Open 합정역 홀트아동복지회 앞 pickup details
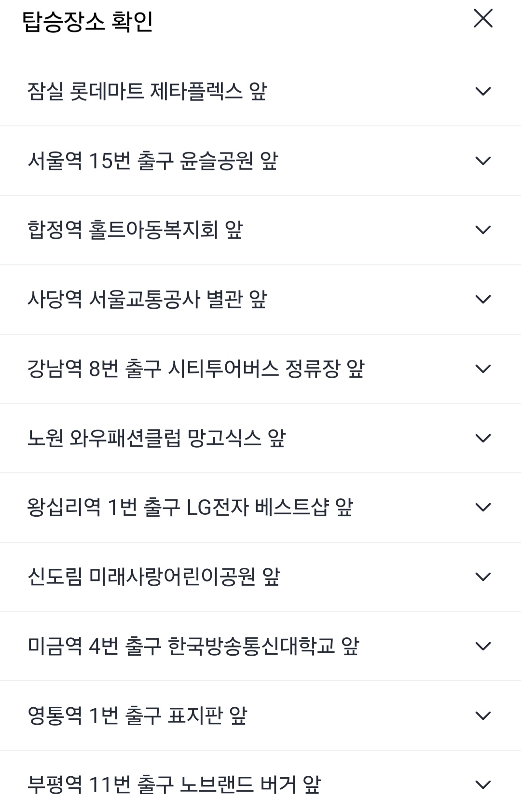 pos(135,230)
